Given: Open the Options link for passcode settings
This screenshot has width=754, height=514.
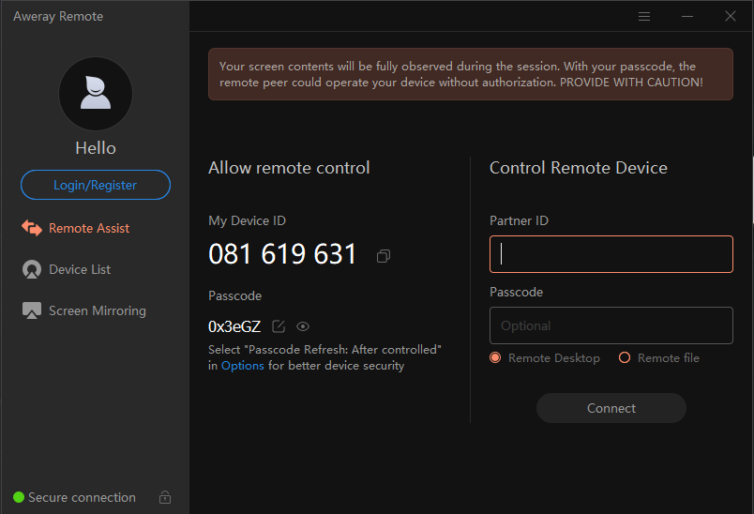Looking at the screenshot, I should tap(243, 366).
